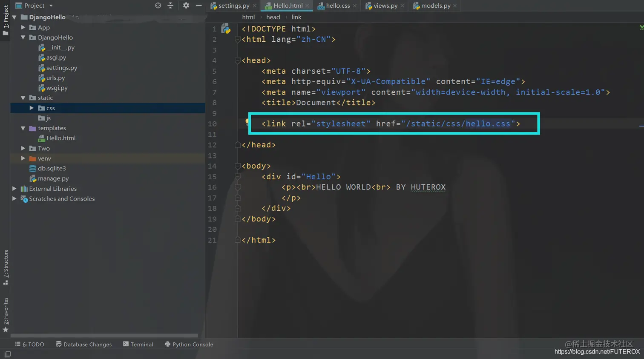This screenshot has width=644, height=359.
Task: Open the Structure tool window tab
Action: (x=6, y=267)
